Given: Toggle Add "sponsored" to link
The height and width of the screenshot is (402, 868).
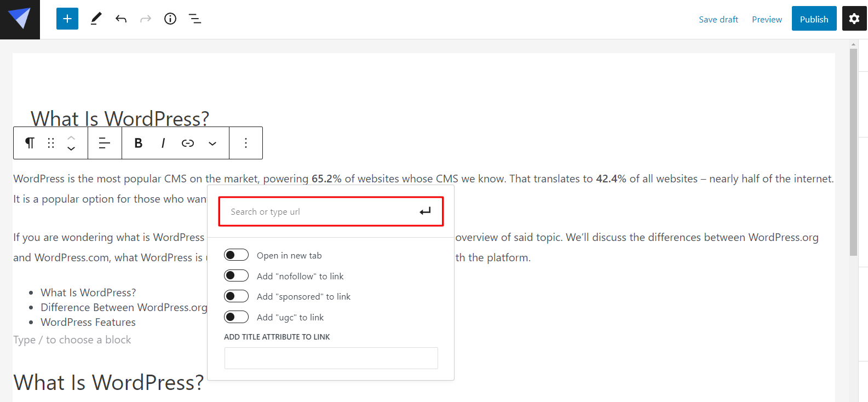Looking at the screenshot, I should tap(236, 296).
